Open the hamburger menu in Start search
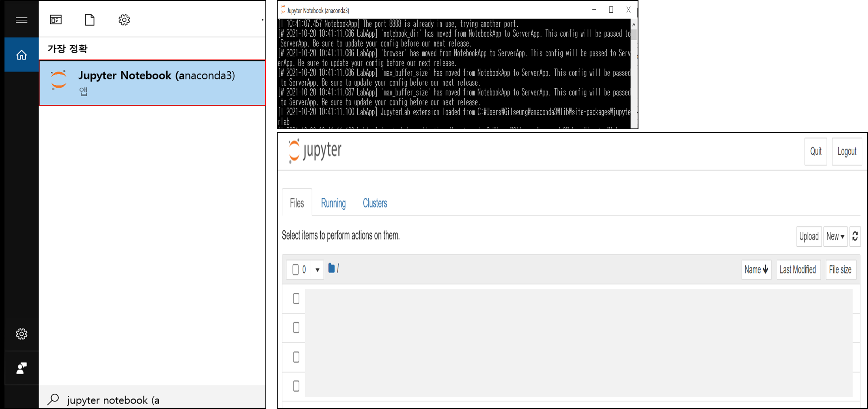868x409 pixels. coord(21,20)
